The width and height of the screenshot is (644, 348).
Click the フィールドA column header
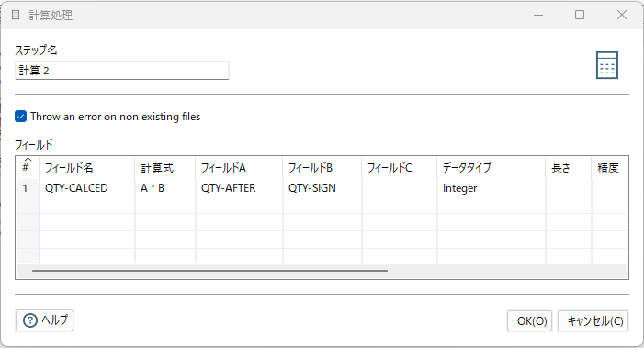coord(239,167)
